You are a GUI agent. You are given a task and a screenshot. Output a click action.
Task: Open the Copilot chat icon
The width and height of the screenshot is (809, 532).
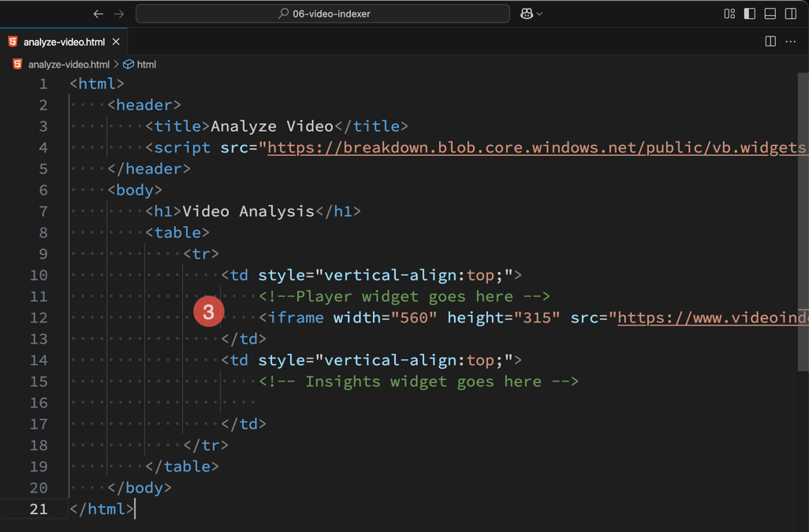click(526, 14)
